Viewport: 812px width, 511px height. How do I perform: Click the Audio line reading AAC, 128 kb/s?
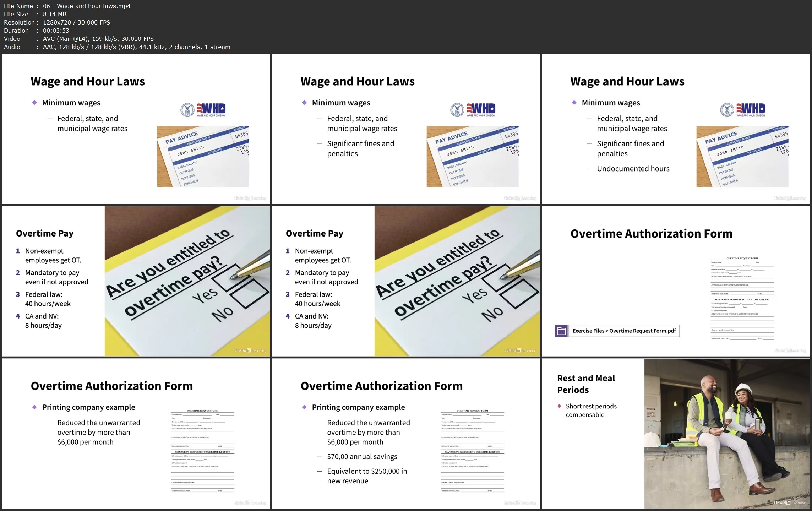point(137,47)
